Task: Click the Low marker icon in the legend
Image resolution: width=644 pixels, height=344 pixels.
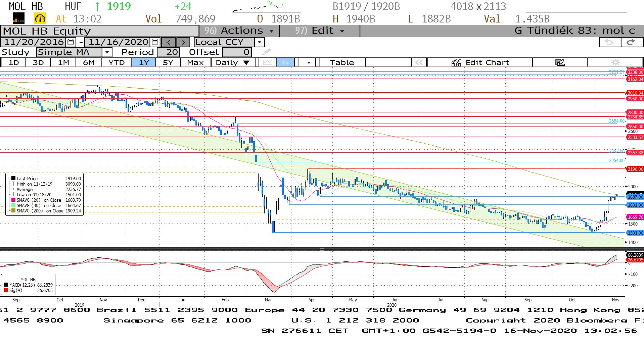Action: point(13,195)
